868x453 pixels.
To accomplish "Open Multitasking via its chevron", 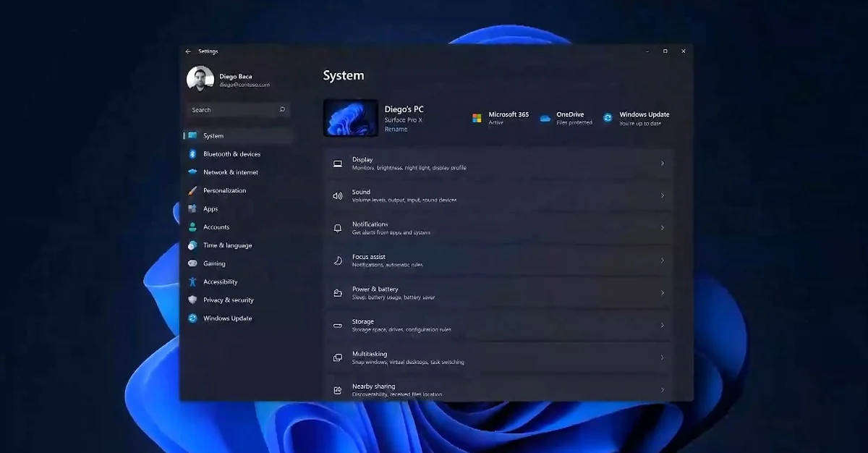I will [663, 357].
